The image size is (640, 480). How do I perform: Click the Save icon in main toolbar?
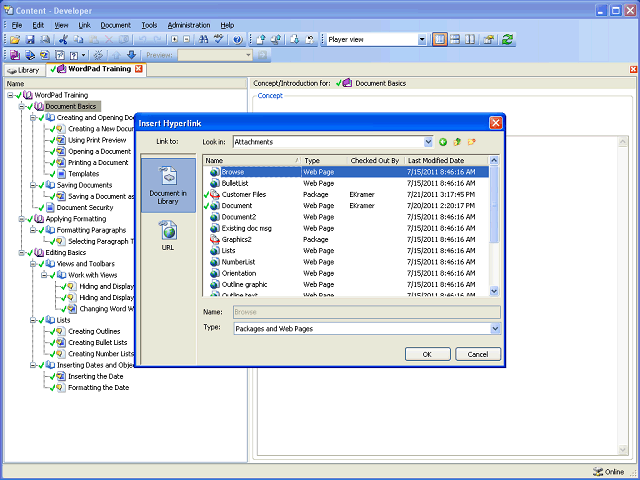[x=31, y=39]
